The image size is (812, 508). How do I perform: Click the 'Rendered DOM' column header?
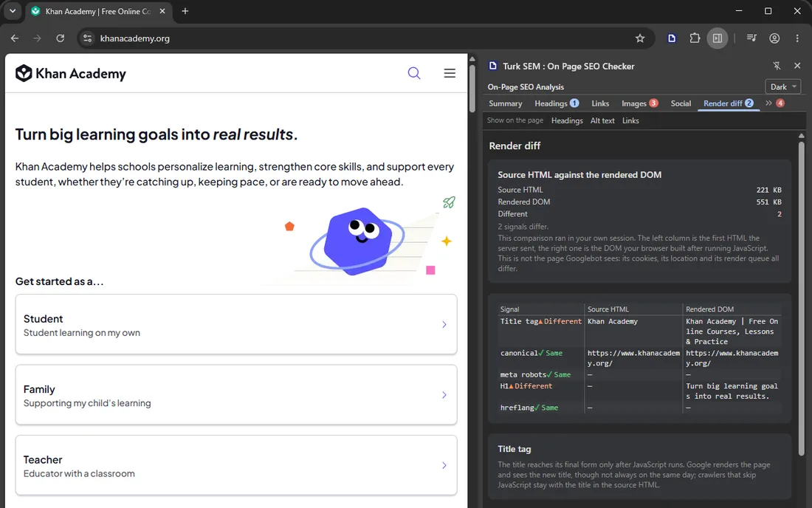click(x=709, y=309)
